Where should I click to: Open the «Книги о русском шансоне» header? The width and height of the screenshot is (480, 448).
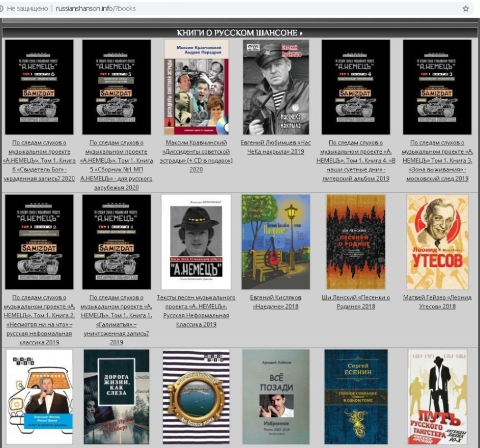point(240,33)
